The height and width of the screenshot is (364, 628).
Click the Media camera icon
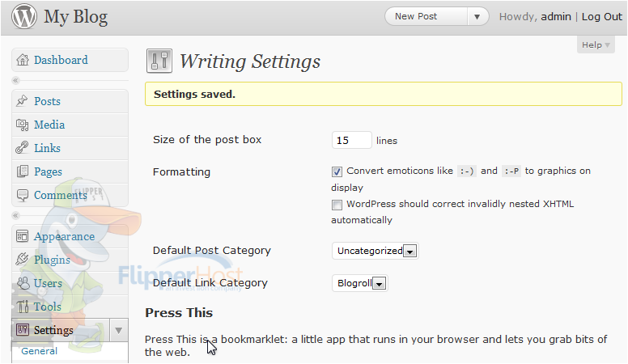23,125
